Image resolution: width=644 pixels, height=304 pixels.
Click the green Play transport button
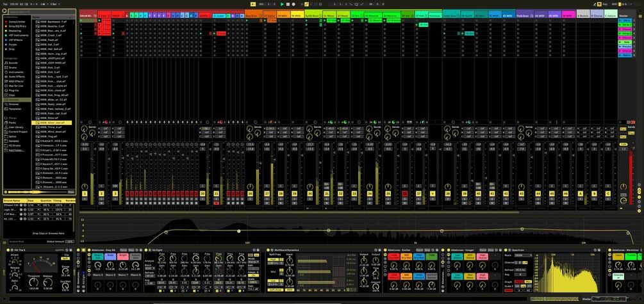point(282,4)
